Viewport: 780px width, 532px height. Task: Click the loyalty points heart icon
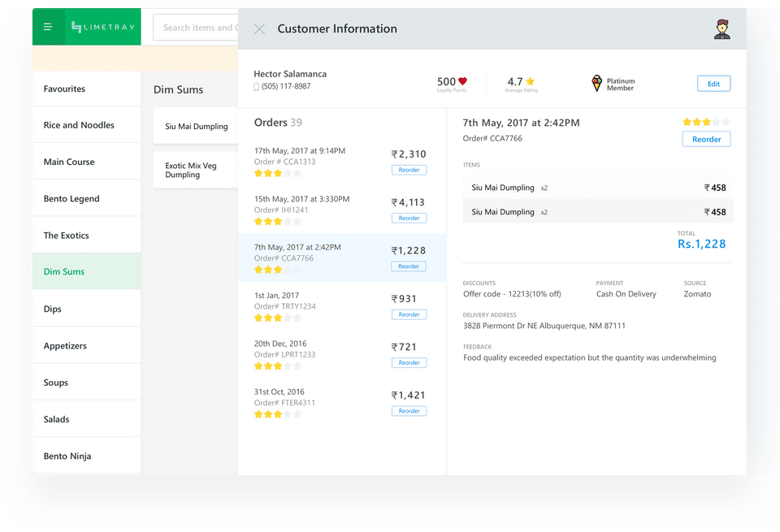pyautogui.click(x=463, y=81)
